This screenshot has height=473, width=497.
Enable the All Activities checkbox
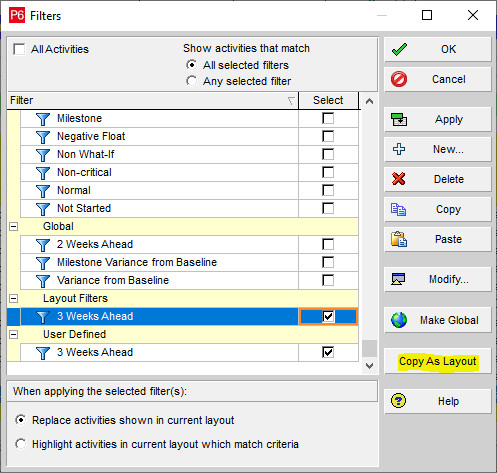coord(19,49)
